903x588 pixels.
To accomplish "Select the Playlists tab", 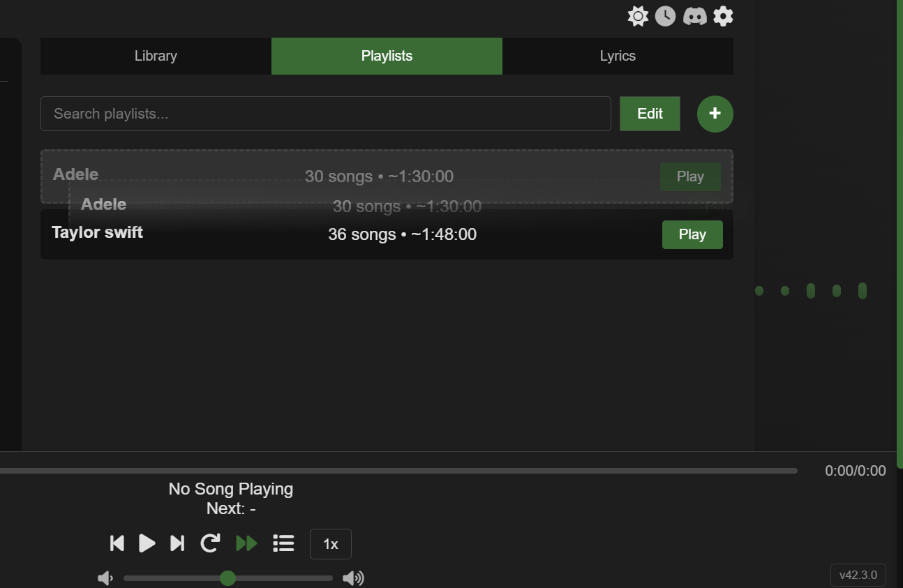I will (387, 56).
